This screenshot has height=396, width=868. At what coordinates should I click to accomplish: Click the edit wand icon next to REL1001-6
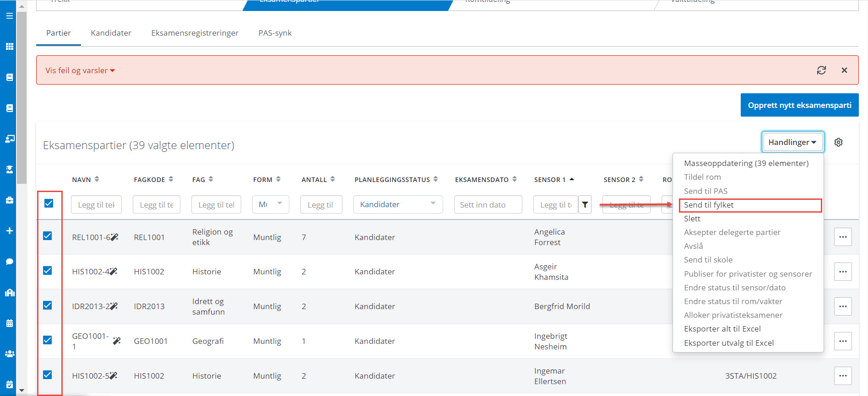coord(114,237)
